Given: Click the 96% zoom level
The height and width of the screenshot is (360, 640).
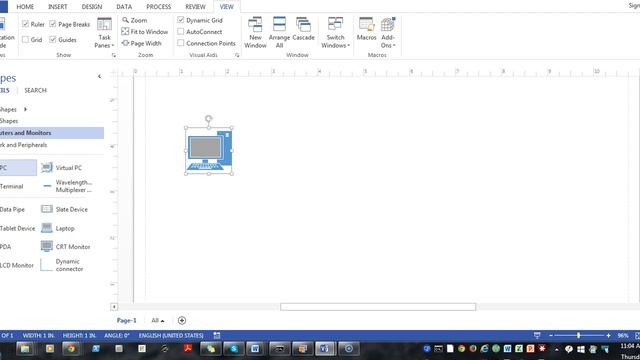Looking at the screenshot, I should point(623,335).
